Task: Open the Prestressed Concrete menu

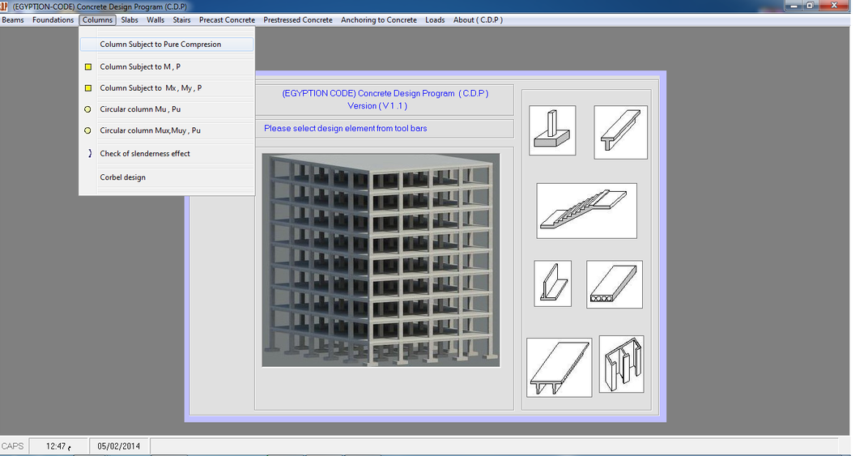Action: pyautogui.click(x=298, y=20)
